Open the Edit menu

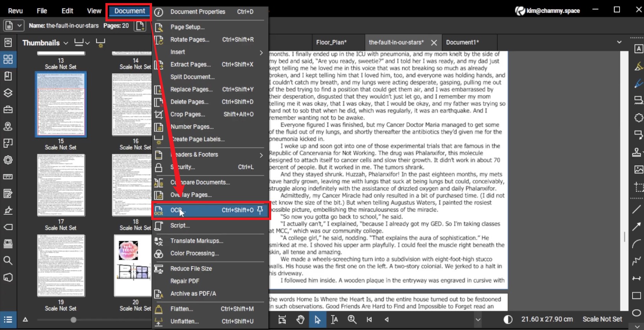coord(67,11)
